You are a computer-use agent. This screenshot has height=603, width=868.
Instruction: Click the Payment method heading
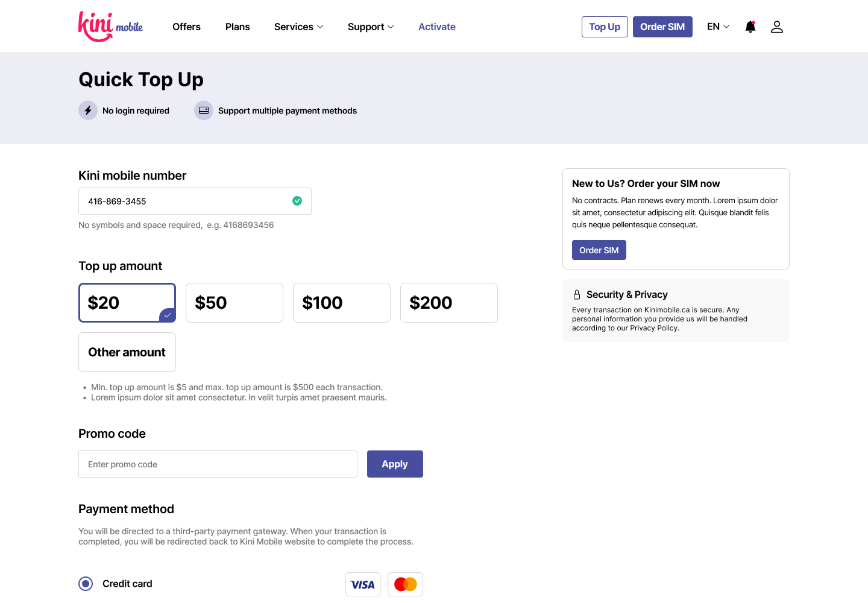point(126,509)
